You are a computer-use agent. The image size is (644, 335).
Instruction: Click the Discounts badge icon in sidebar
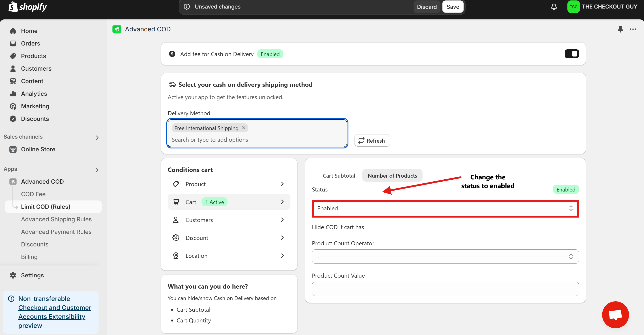tap(13, 119)
